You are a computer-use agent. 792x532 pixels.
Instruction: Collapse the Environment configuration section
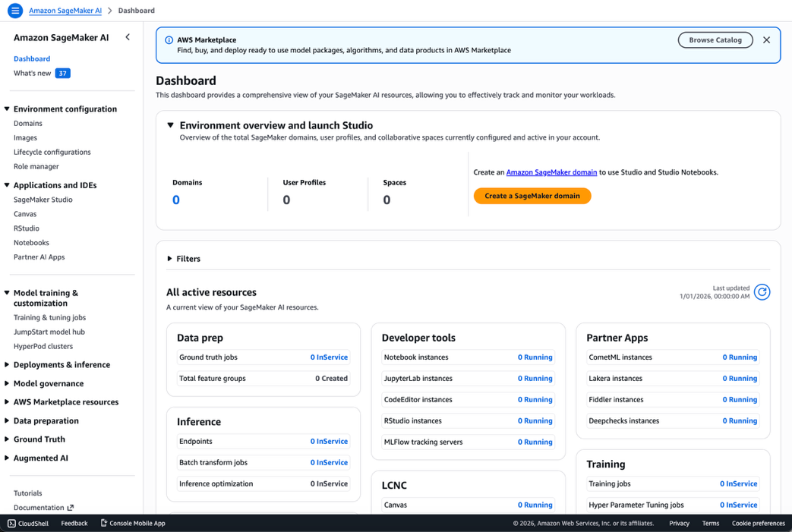[7, 109]
